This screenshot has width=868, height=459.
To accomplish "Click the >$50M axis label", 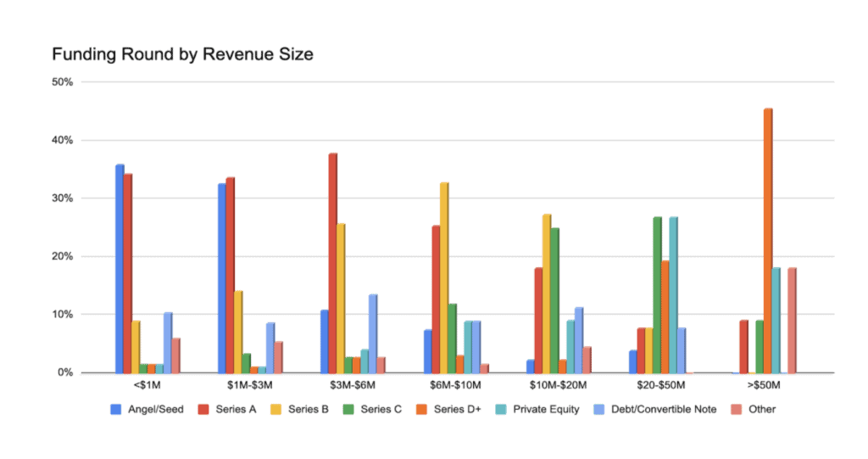I will [x=764, y=384].
